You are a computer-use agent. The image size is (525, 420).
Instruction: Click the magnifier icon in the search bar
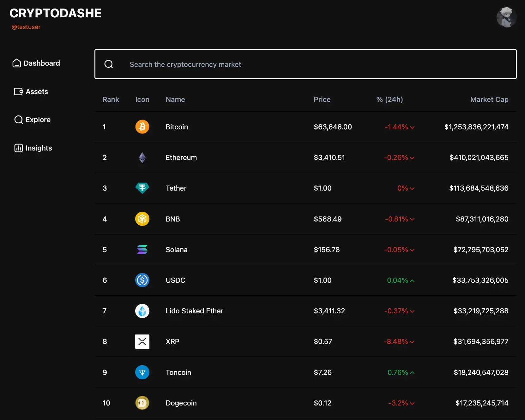(109, 64)
